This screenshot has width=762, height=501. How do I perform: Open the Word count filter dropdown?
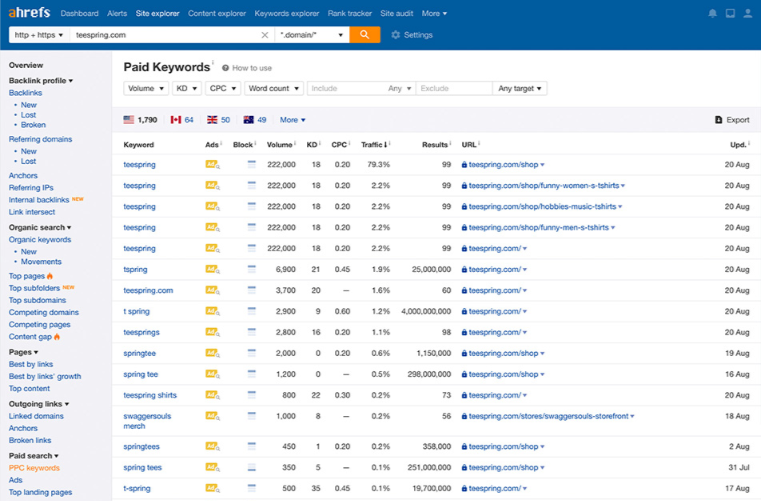tap(274, 88)
